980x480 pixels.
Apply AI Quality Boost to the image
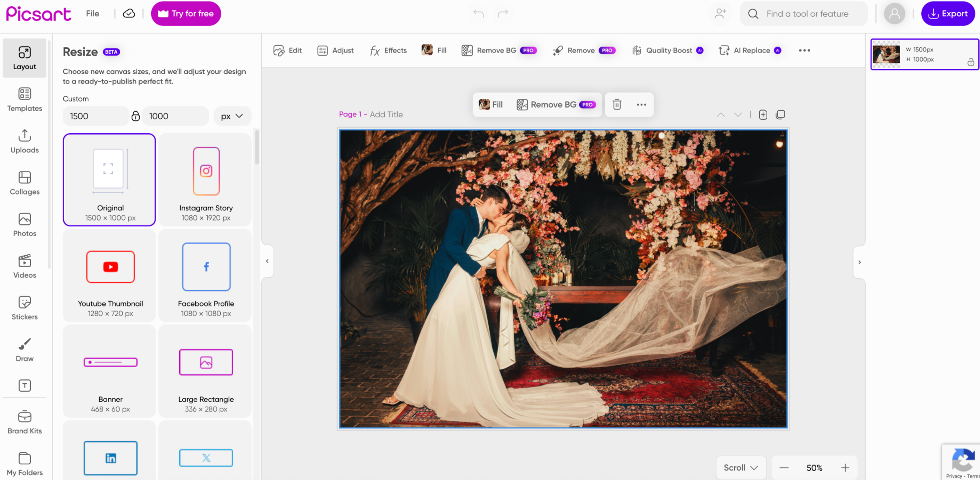click(668, 50)
